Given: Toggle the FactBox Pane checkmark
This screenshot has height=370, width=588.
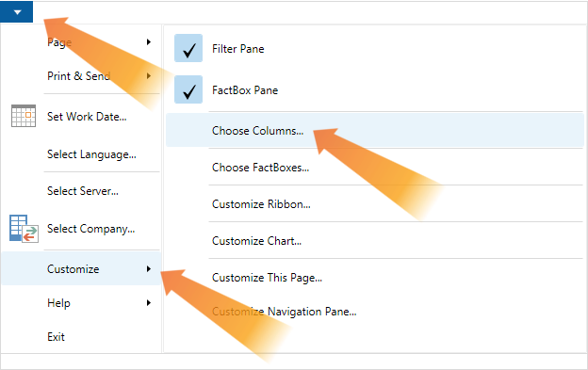Looking at the screenshot, I should 188,89.
